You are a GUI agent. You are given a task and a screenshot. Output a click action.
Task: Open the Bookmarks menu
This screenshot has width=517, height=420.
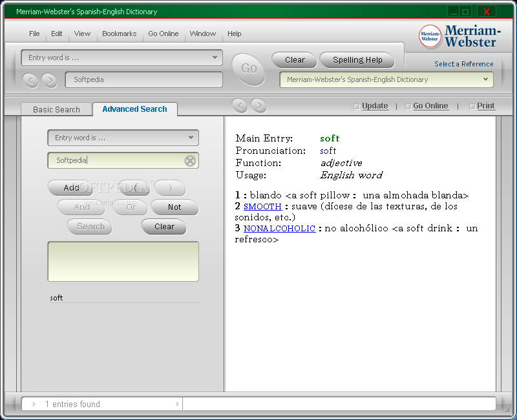119,34
